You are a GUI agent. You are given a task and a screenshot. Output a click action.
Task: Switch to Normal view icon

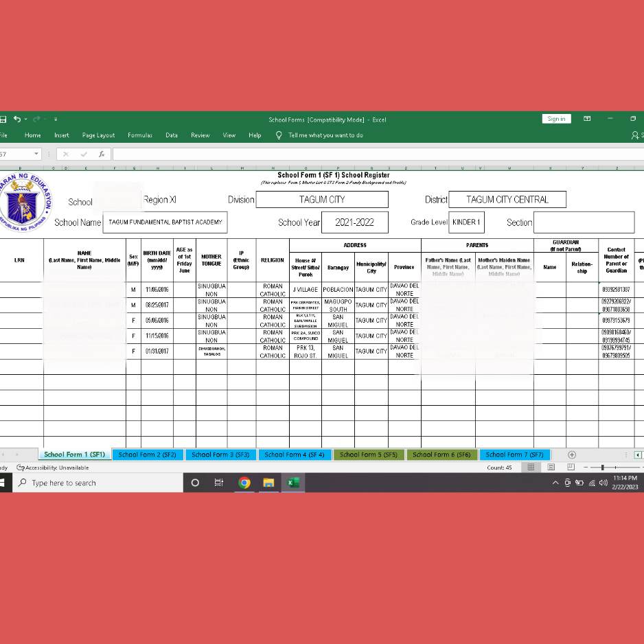click(531, 467)
